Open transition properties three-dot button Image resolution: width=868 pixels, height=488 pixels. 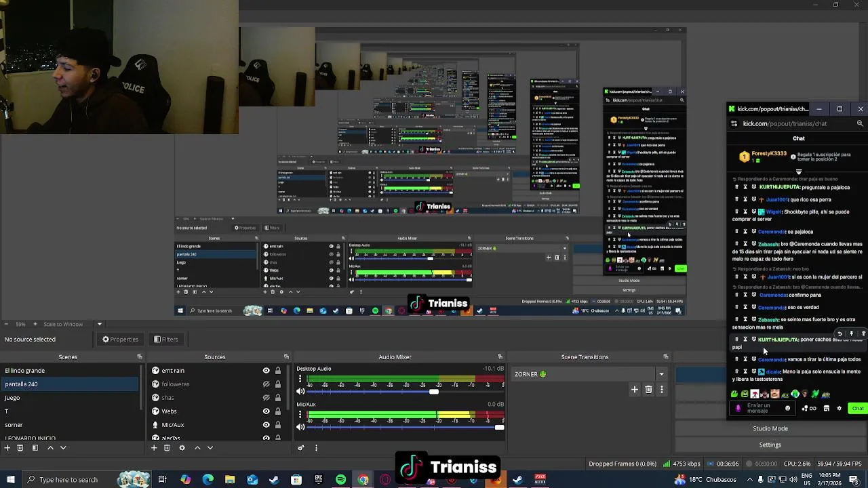pyautogui.click(x=661, y=389)
